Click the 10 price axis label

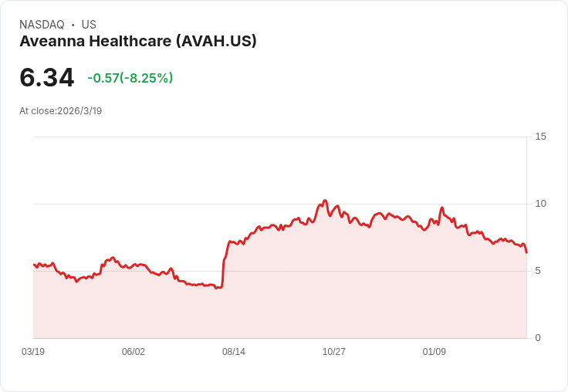click(540, 204)
